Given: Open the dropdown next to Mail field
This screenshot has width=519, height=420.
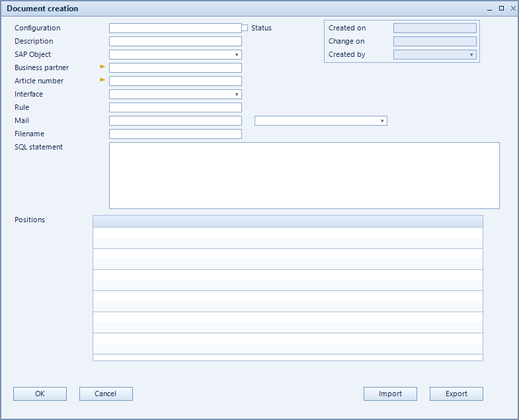Looking at the screenshot, I should point(382,121).
